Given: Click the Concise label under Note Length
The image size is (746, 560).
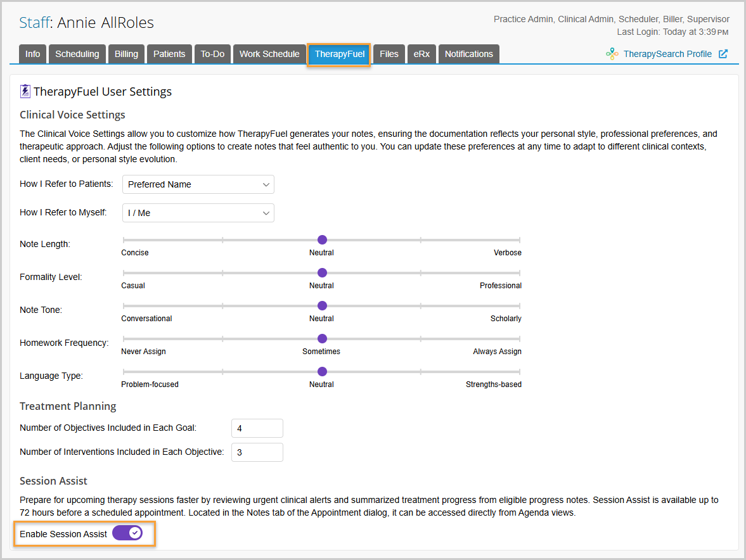Looking at the screenshot, I should pyautogui.click(x=134, y=253).
